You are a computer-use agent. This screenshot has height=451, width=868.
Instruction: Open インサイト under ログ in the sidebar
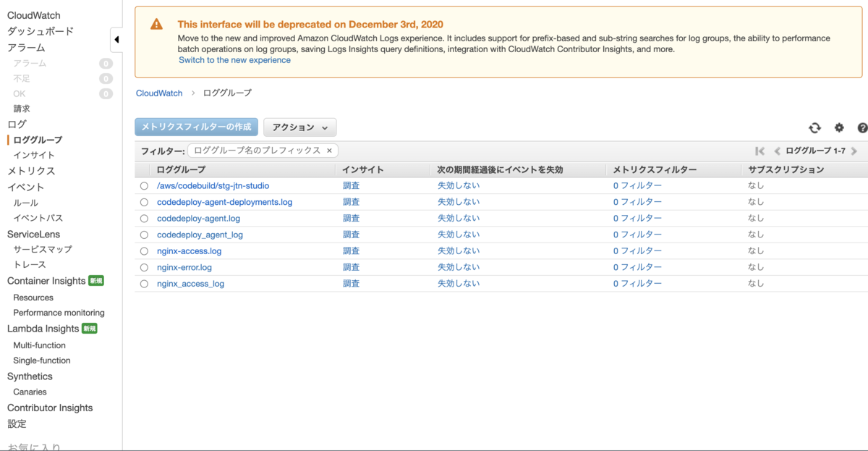[x=34, y=155]
